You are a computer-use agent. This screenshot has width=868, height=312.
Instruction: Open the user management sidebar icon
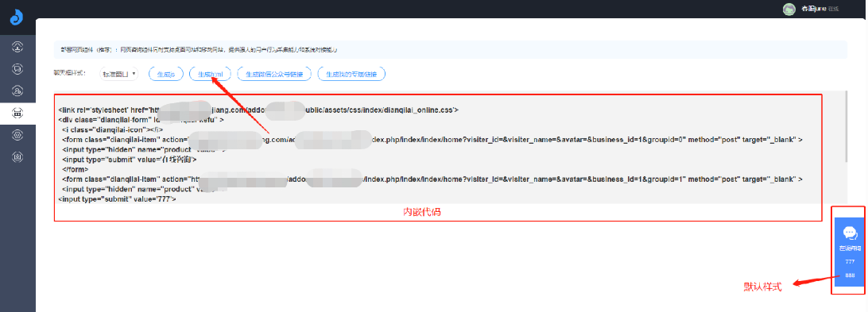(x=17, y=91)
